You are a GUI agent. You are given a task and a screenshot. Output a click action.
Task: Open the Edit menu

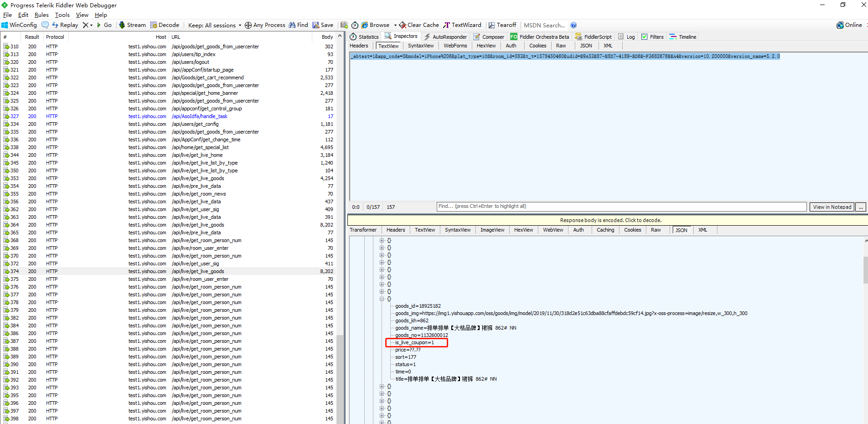pyautogui.click(x=23, y=15)
